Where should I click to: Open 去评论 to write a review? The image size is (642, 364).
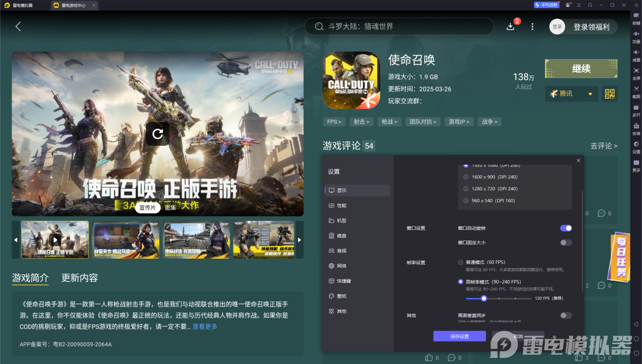(603, 146)
